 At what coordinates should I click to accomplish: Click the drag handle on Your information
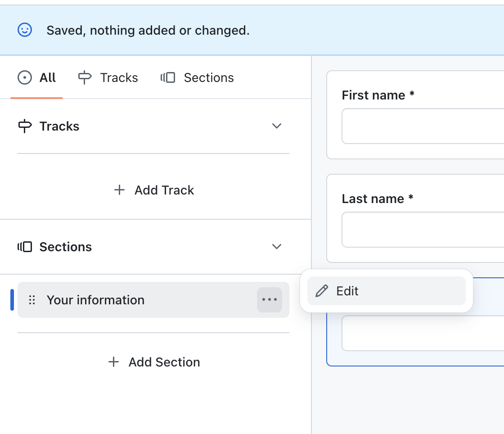[x=32, y=300]
